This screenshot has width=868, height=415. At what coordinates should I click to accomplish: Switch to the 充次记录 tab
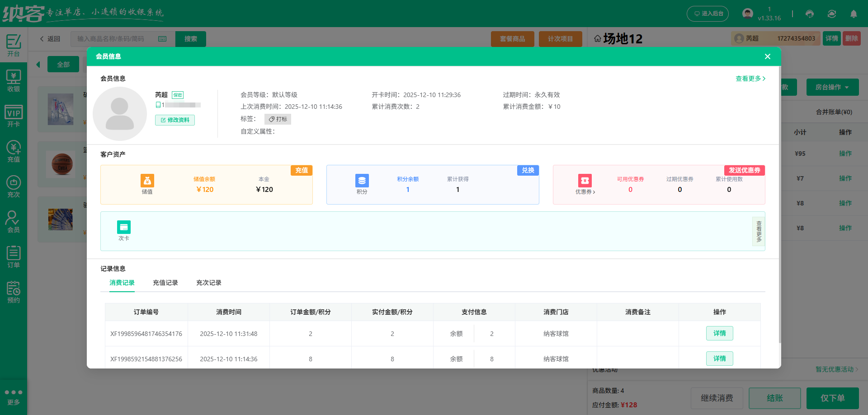208,283
